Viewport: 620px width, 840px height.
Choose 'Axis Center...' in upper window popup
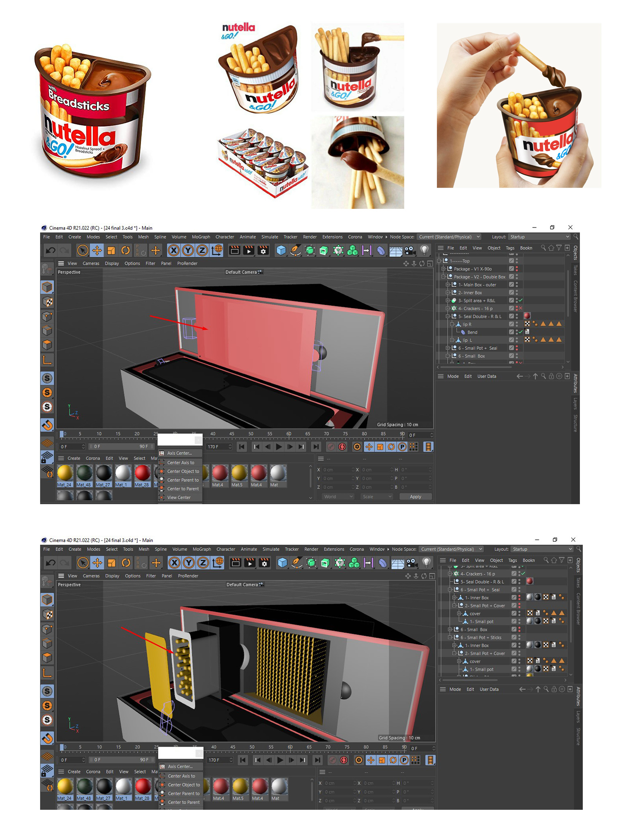(179, 453)
